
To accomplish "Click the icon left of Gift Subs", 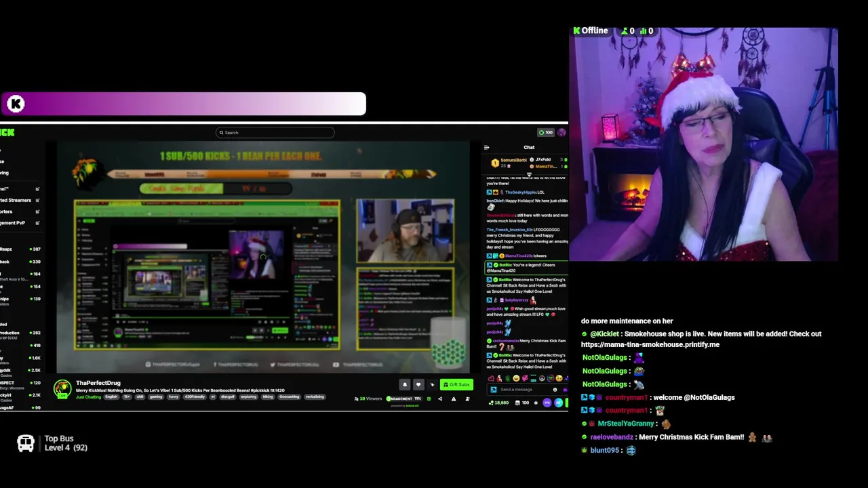I will [x=432, y=384].
